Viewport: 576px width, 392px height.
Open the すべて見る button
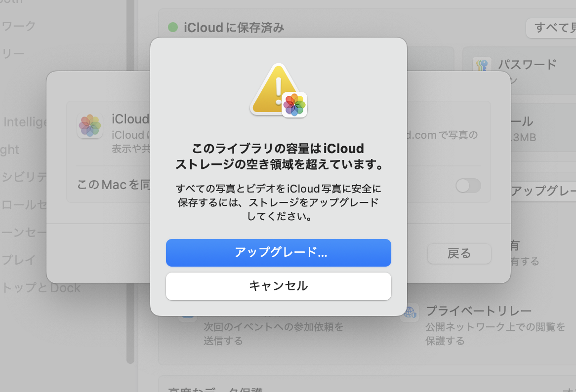551,28
